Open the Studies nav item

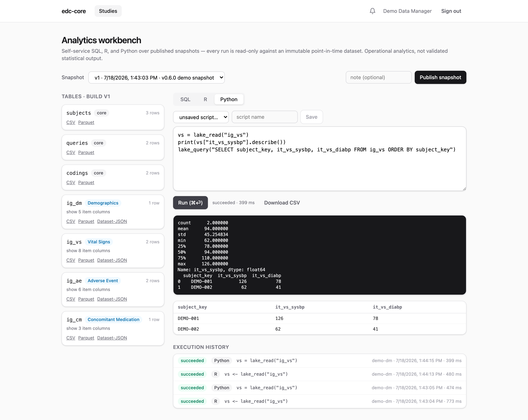click(x=108, y=11)
